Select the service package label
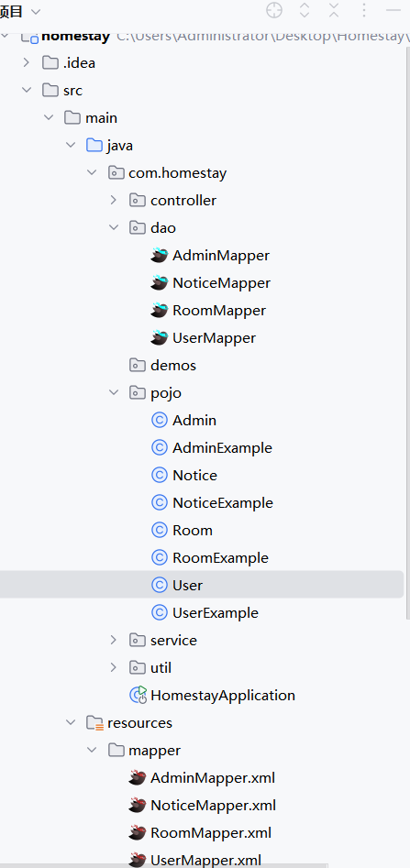This screenshot has width=410, height=868. (174, 640)
